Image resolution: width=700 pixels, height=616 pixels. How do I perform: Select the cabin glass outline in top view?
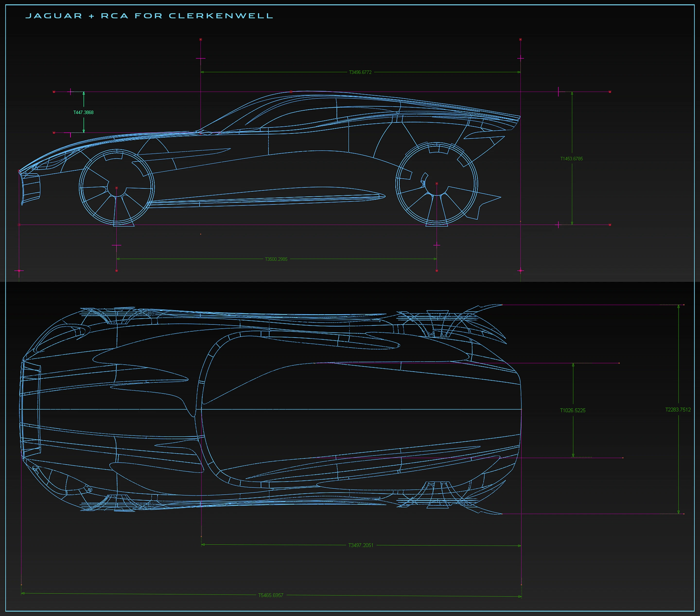point(359,410)
